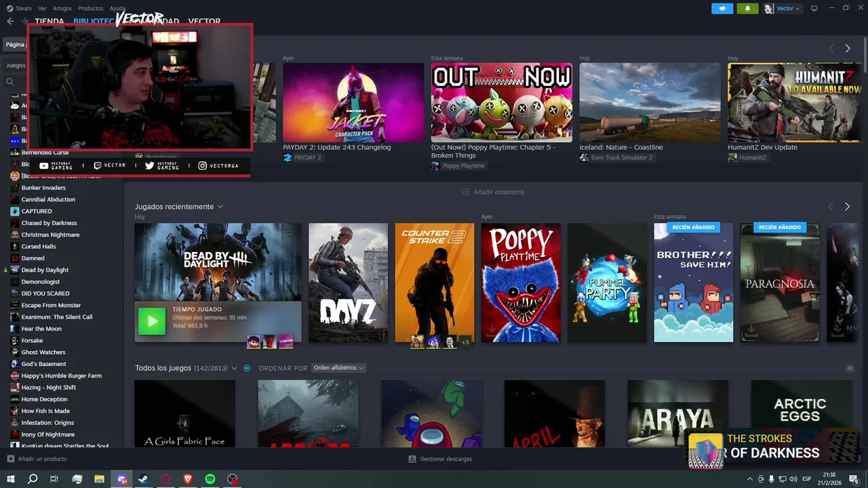The width and height of the screenshot is (868, 488).
Task: Click the Steam icon in the taskbar
Action: pyautogui.click(x=144, y=479)
